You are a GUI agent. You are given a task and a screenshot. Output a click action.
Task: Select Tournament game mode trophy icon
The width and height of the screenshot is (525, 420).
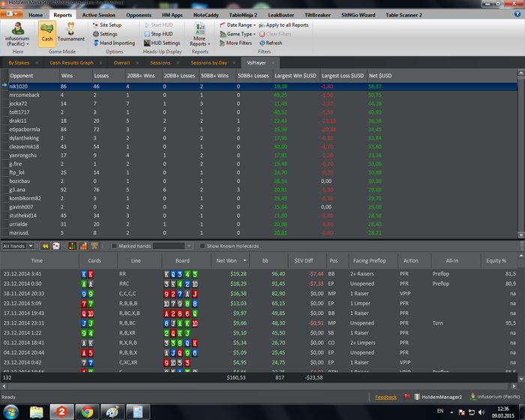coord(70,32)
